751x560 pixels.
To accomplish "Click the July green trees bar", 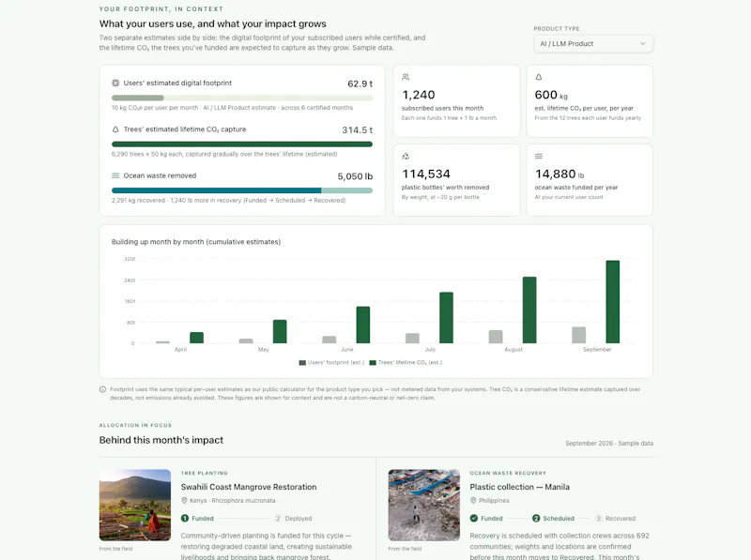I will [x=447, y=318].
